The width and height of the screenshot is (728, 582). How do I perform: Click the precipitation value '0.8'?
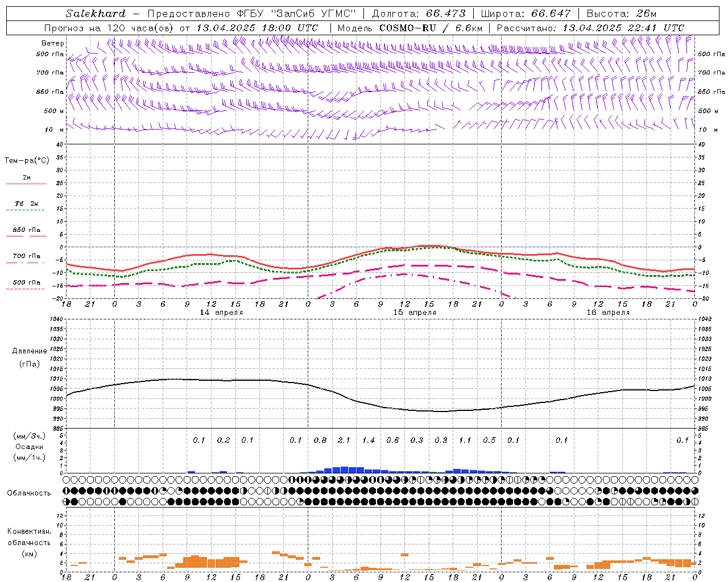320,440
